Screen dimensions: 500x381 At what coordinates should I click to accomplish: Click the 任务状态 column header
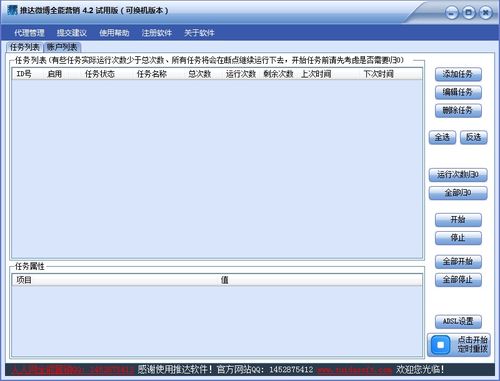pos(100,74)
